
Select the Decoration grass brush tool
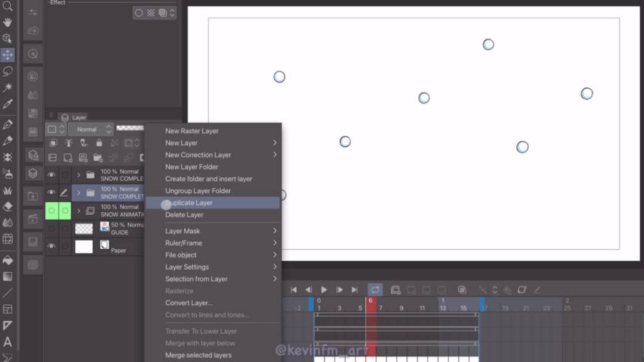[x=8, y=190]
